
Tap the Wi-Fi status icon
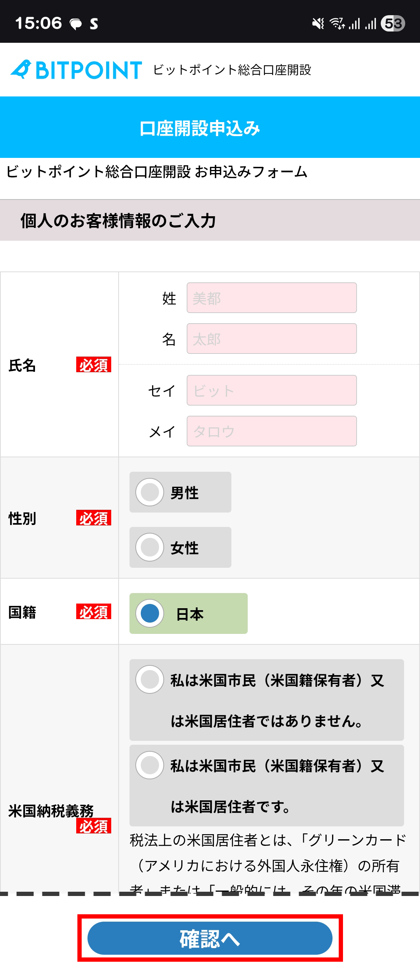pyautogui.click(x=337, y=24)
